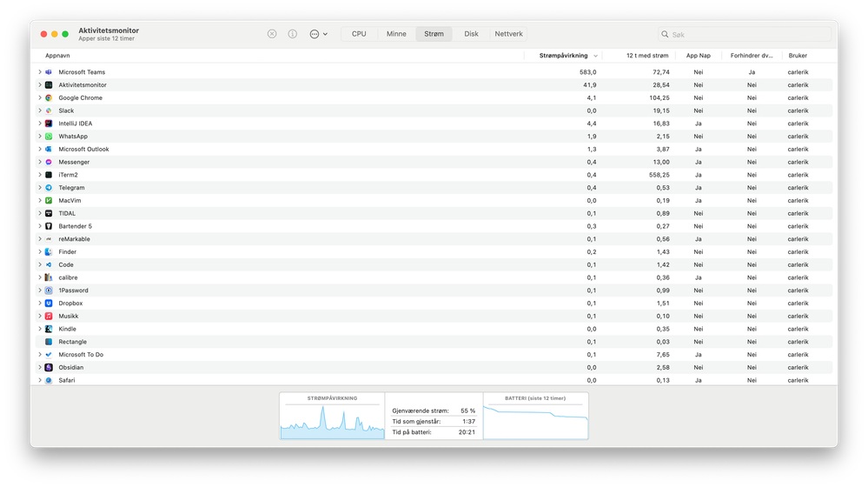868x487 pixels.
Task: Expand the Slack row chevron
Action: (x=40, y=110)
